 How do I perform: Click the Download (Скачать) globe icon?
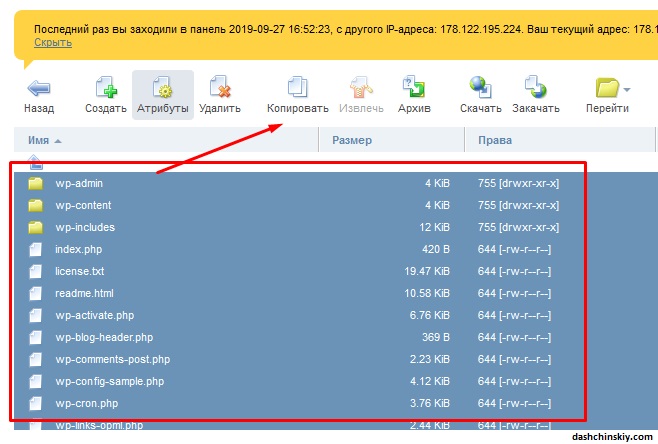480,88
